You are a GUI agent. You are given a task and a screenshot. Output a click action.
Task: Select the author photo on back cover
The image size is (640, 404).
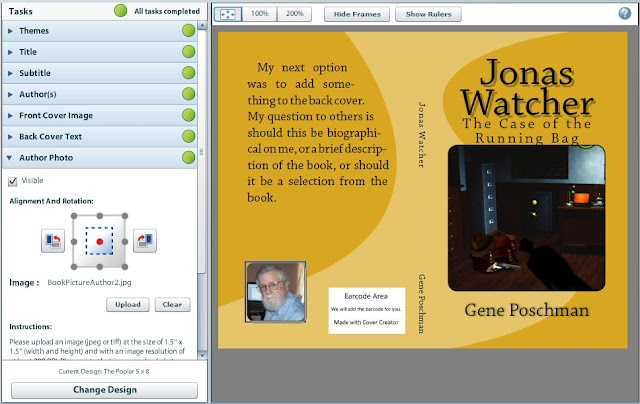(276, 292)
